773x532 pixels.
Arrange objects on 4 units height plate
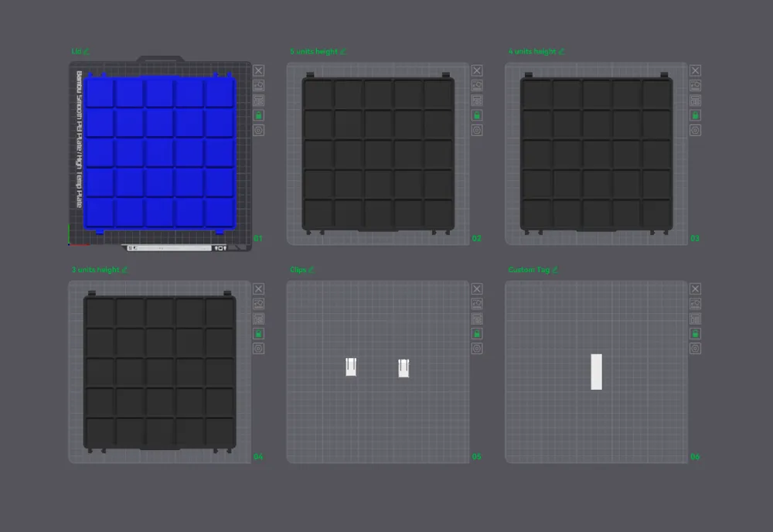coord(695,101)
